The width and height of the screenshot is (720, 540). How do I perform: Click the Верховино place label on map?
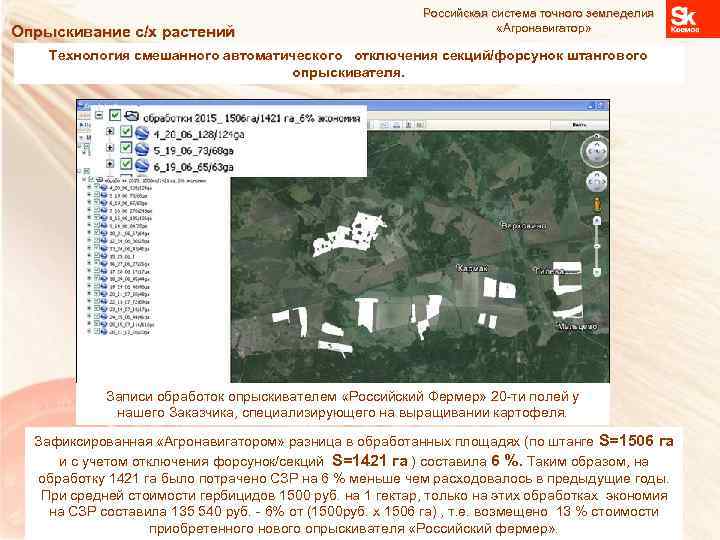click(x=523, y=226)
